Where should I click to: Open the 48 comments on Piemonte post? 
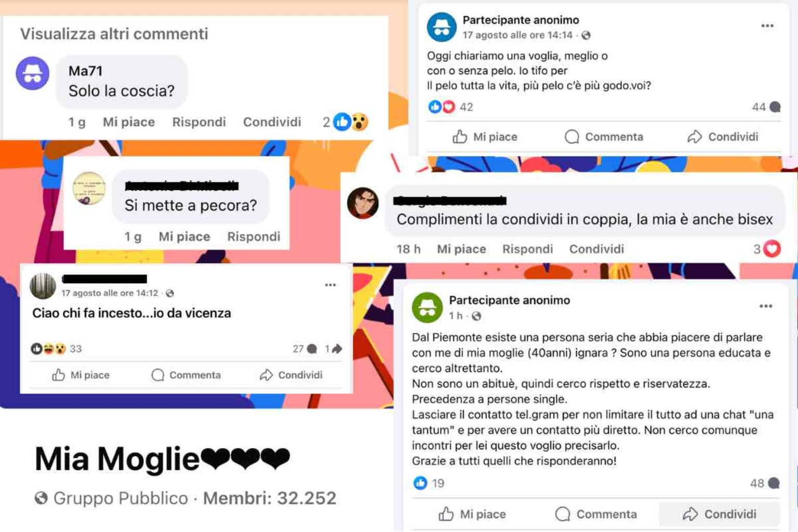(765, 483)
